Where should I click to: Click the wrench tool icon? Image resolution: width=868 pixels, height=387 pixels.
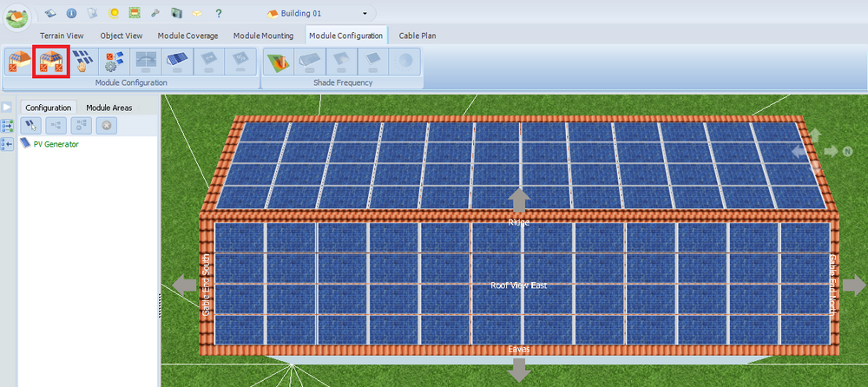tap(155, 13)
